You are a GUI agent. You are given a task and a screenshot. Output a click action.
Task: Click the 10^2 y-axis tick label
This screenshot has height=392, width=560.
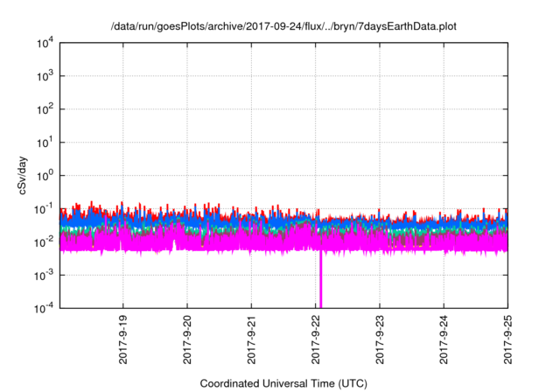(45, 109)
